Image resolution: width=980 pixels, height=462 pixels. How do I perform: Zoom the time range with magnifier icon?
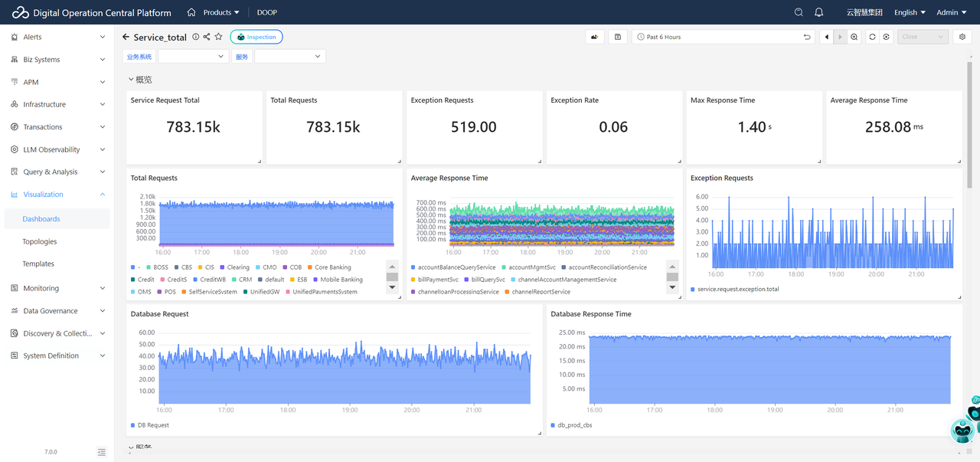854,37
